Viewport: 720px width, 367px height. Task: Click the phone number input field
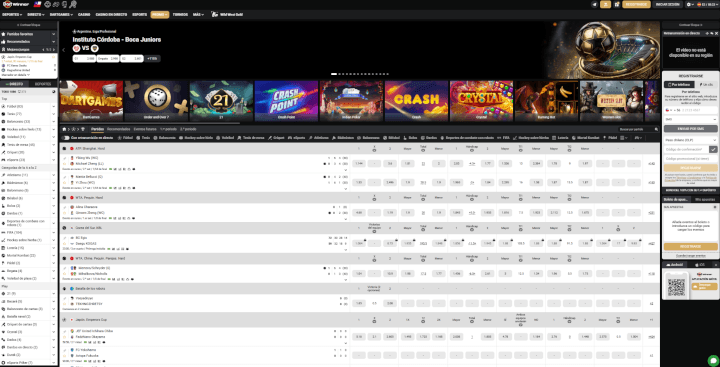(x=699, y=110)
